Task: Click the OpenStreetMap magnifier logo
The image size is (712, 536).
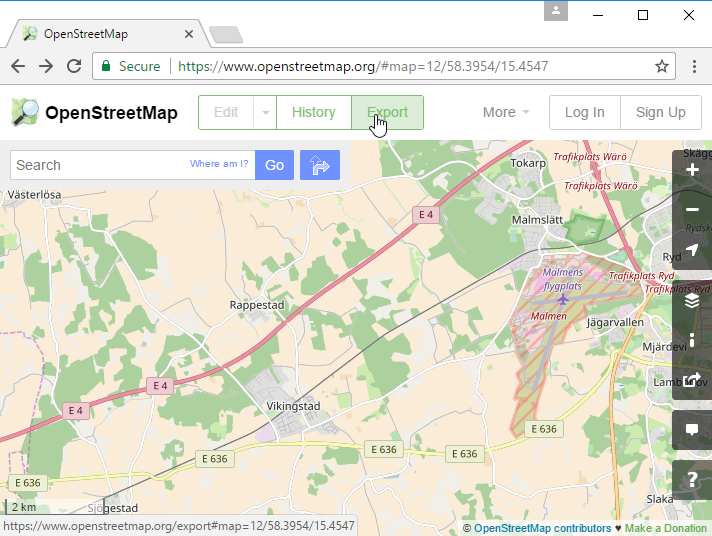Action: tap(25, 112)
